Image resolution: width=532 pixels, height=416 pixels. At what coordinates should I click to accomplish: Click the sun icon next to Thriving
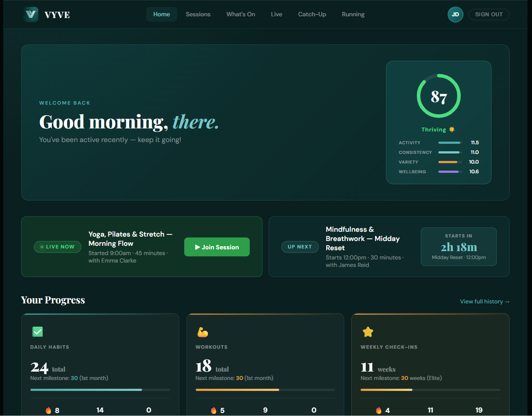point(452,129)
